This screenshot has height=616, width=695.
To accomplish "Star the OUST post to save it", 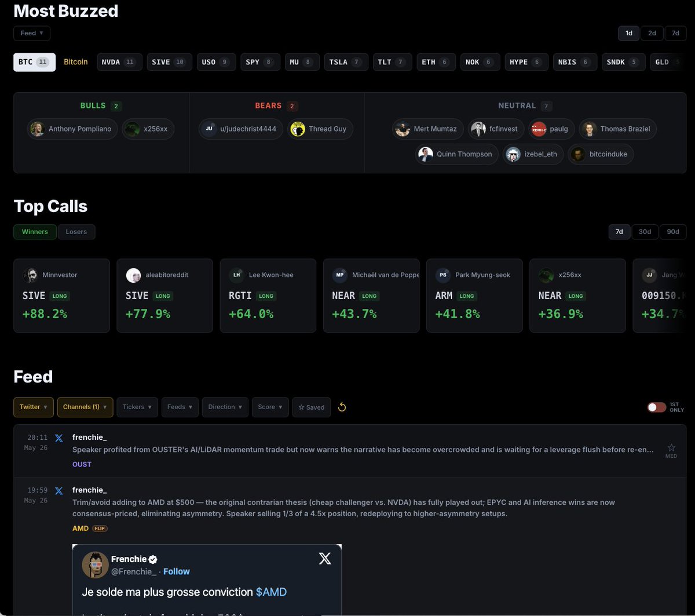I will point(671,447).
